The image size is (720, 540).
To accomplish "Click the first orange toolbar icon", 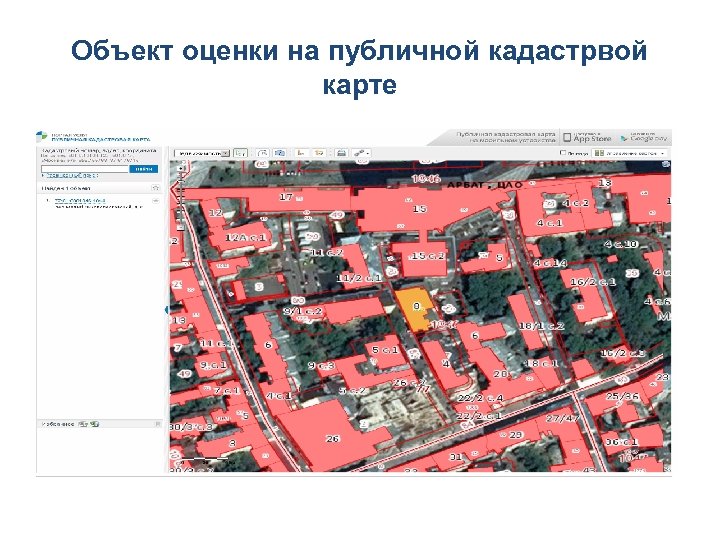I will (x=302, y=153).
